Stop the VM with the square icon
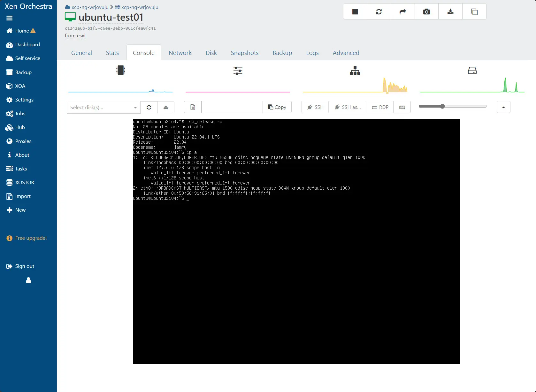 pos(355,11)
